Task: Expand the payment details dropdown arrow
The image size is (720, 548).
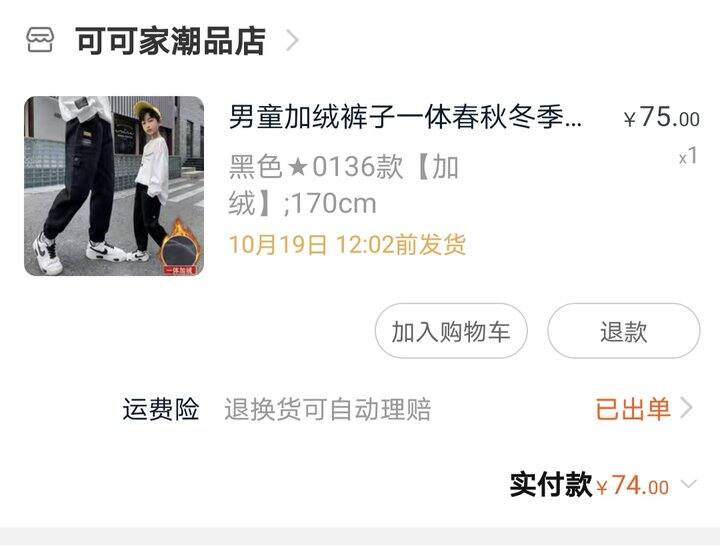Action: click(x=689, y=484)
